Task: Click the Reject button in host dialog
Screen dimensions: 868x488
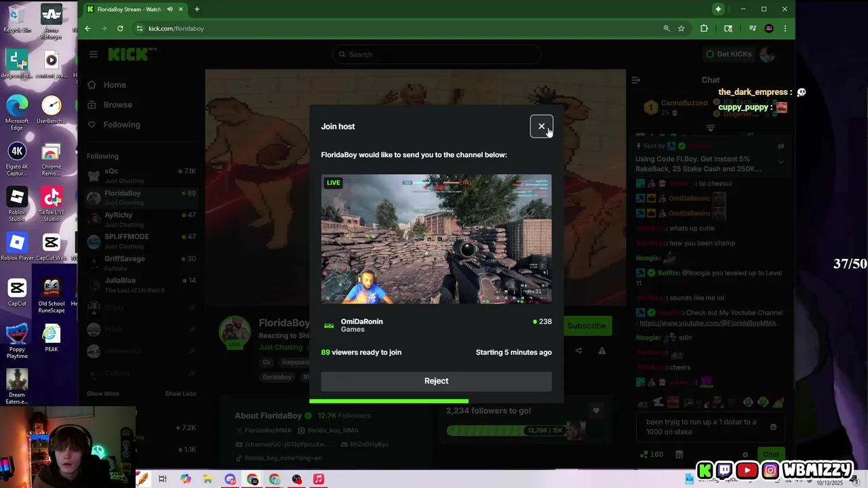Action: coord(436,381)
